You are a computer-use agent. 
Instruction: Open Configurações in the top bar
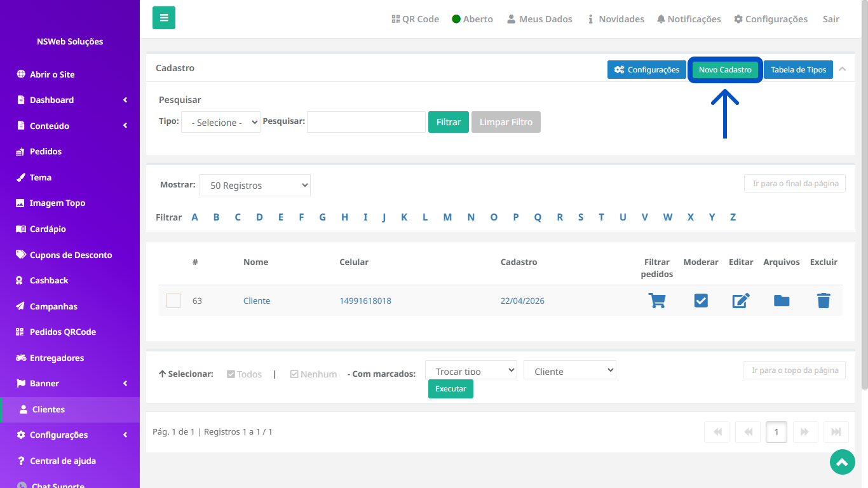(x=771, y=19)
